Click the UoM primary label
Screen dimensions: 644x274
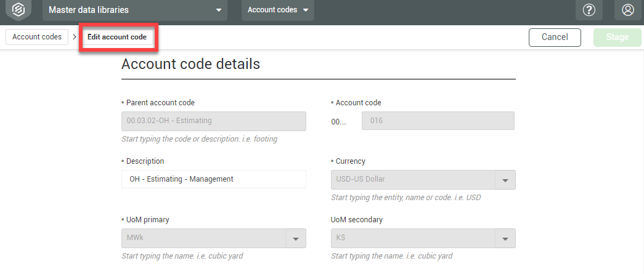coord(147,219)
